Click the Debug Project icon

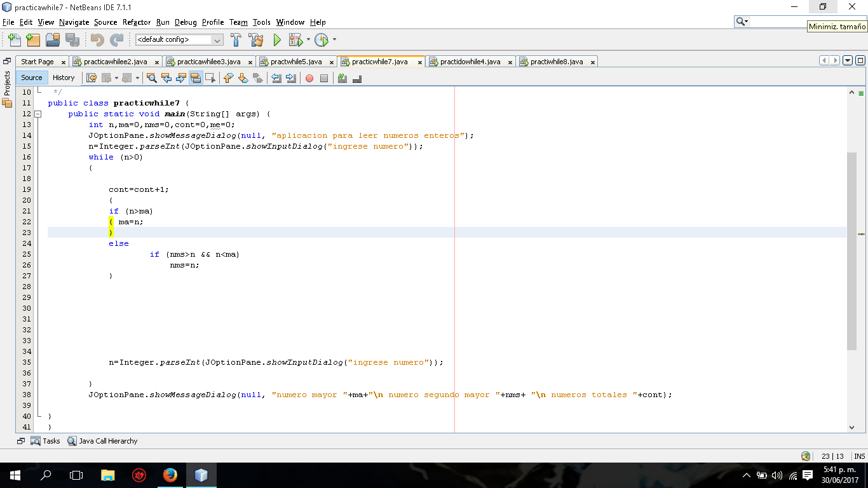tap(295, 40)
